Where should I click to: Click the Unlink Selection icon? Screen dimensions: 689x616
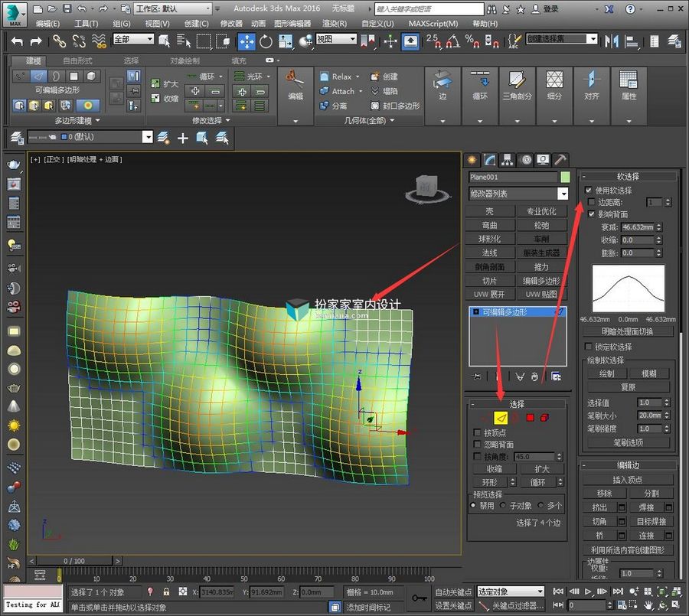79,41
